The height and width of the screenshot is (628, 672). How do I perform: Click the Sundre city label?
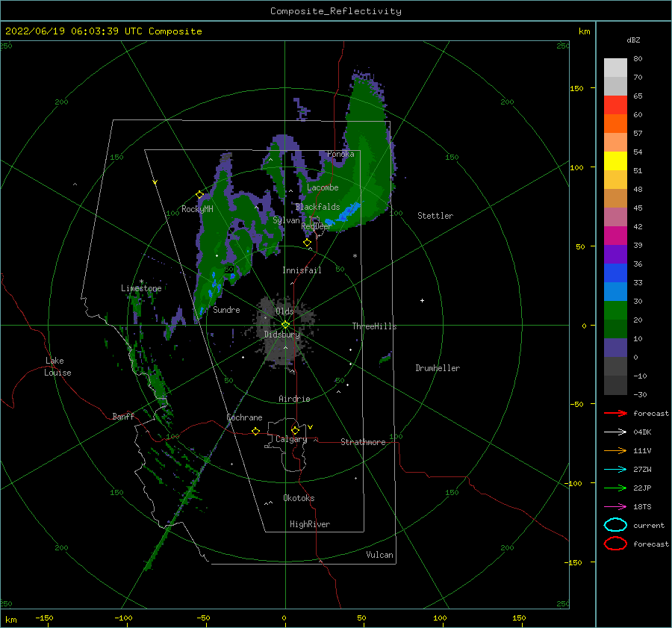click(226, 309)
